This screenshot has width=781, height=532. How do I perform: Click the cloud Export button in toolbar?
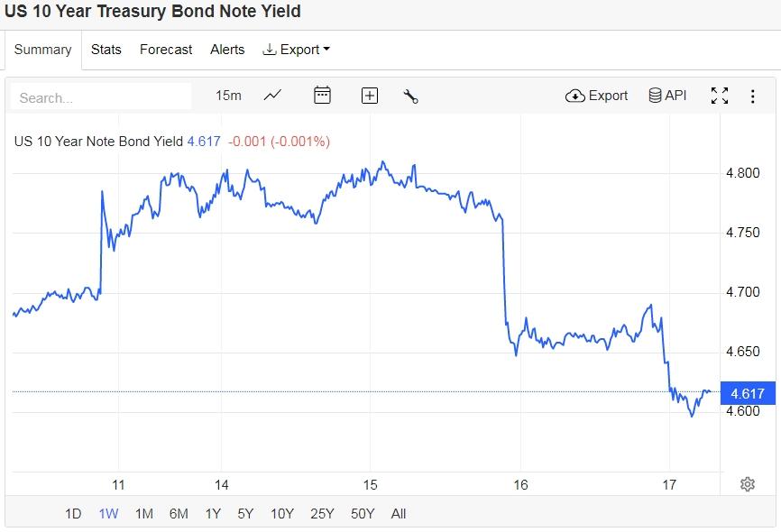[596, 96]
